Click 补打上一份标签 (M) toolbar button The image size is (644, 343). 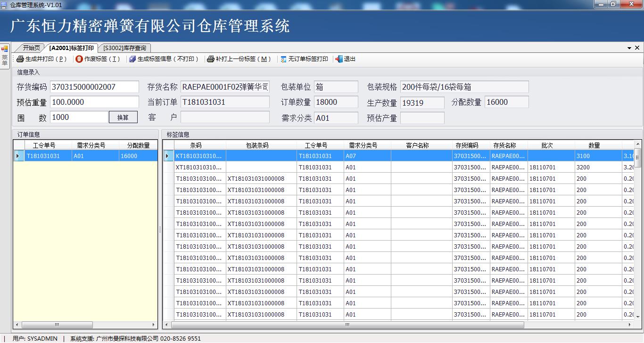(239, 59)
